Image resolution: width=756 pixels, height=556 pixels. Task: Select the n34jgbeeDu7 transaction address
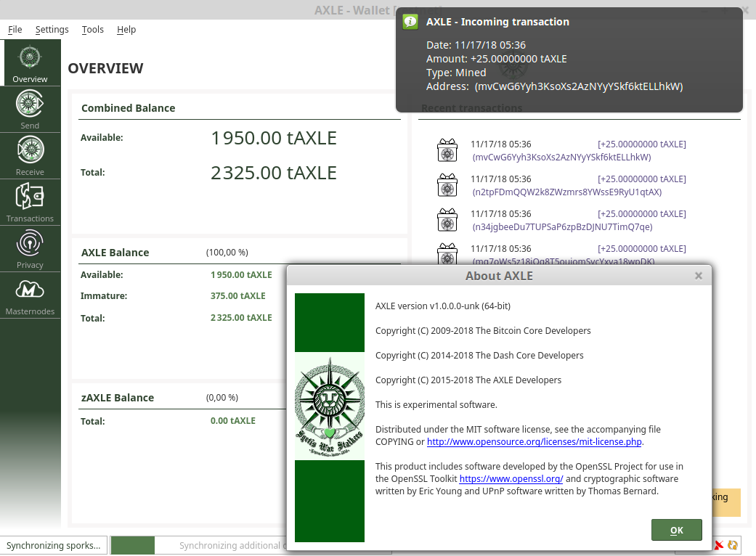tap(562, 226)
